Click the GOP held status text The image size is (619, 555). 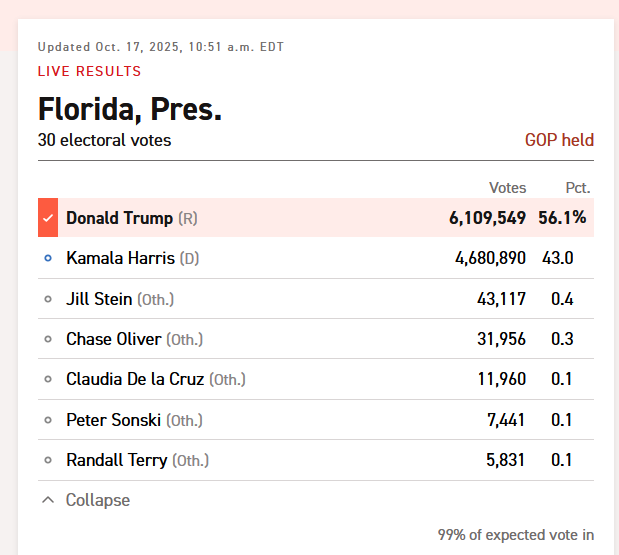coord(559,140)
